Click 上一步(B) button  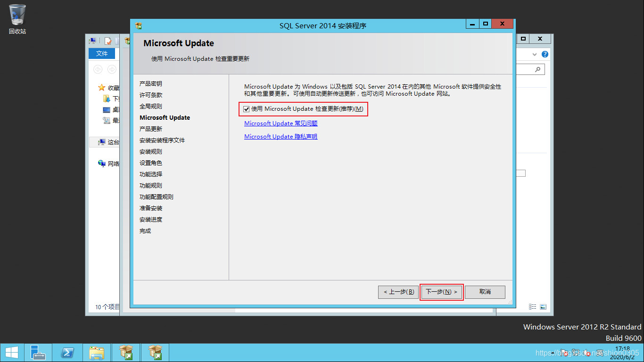tap(398, 292)
